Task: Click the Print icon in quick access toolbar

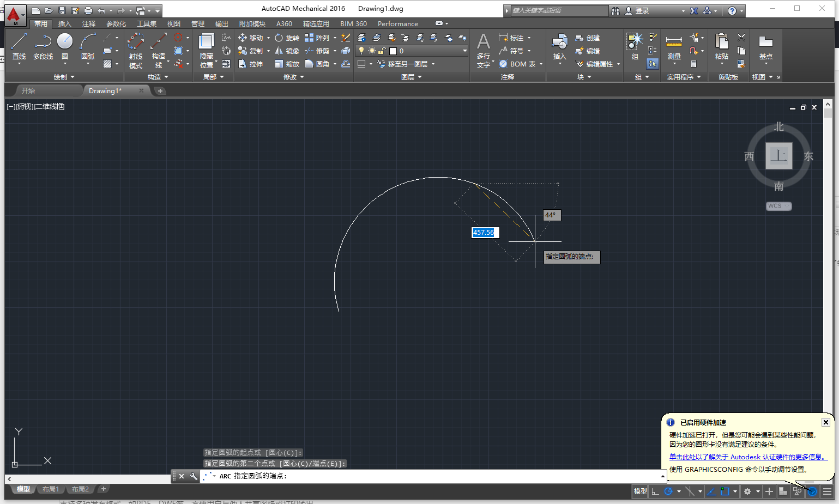Action: [x=88, y=10]
